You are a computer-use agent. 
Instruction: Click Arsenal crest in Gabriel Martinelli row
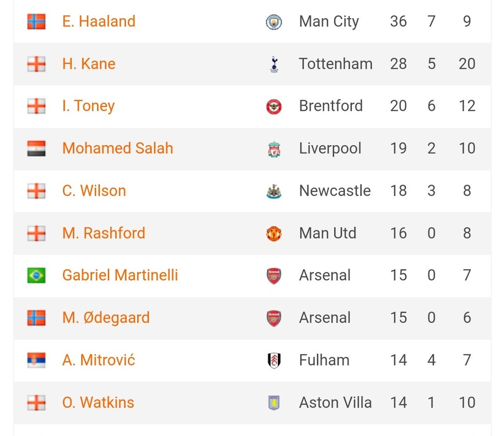(274, 276)
